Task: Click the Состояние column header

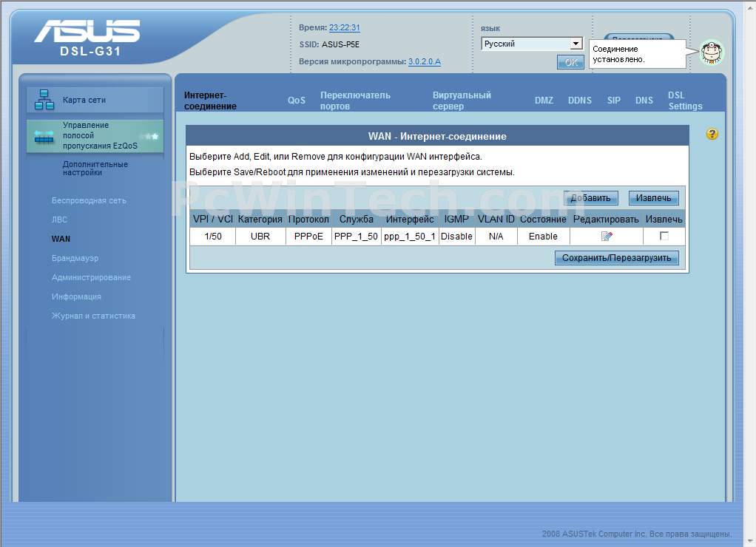Action: (x=543, y=220)
